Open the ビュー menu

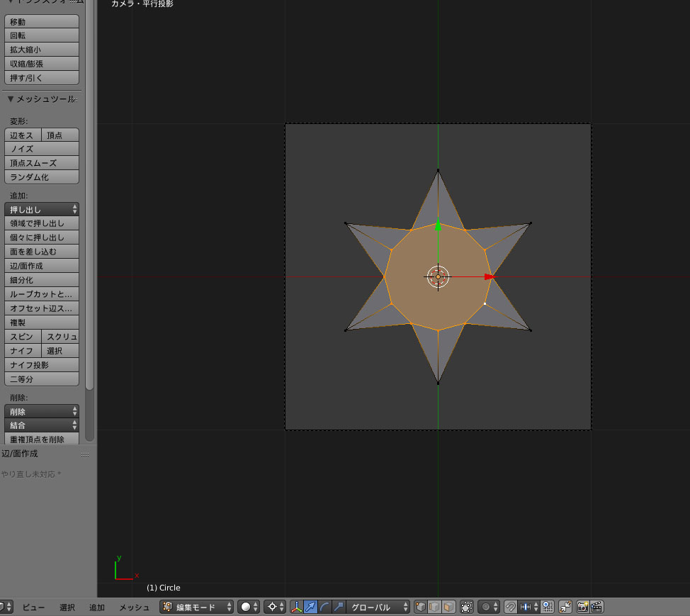[x=33, y=607]
